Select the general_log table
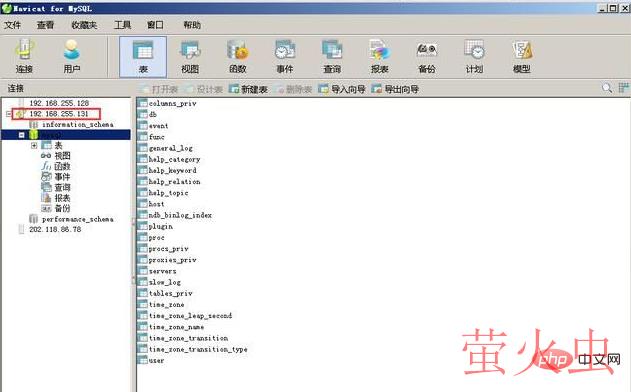Viewport: 631px width, 392px height. pyautogui.click(x=171, y=149)
